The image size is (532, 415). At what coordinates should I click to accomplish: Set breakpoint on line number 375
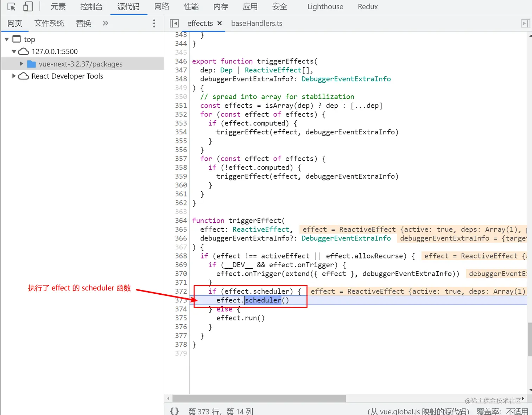coord(181,318)
